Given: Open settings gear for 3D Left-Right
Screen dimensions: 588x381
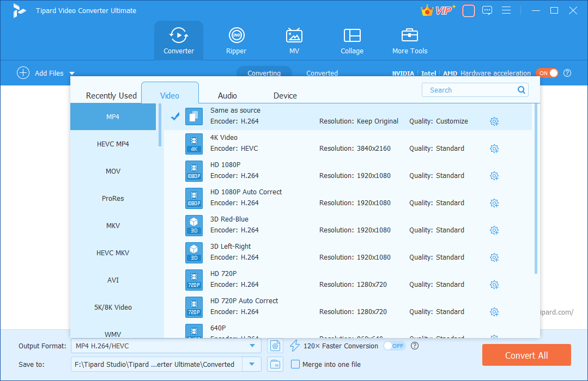Looking at the screenshot, I should pyautogui.click(x=494, y=257).
